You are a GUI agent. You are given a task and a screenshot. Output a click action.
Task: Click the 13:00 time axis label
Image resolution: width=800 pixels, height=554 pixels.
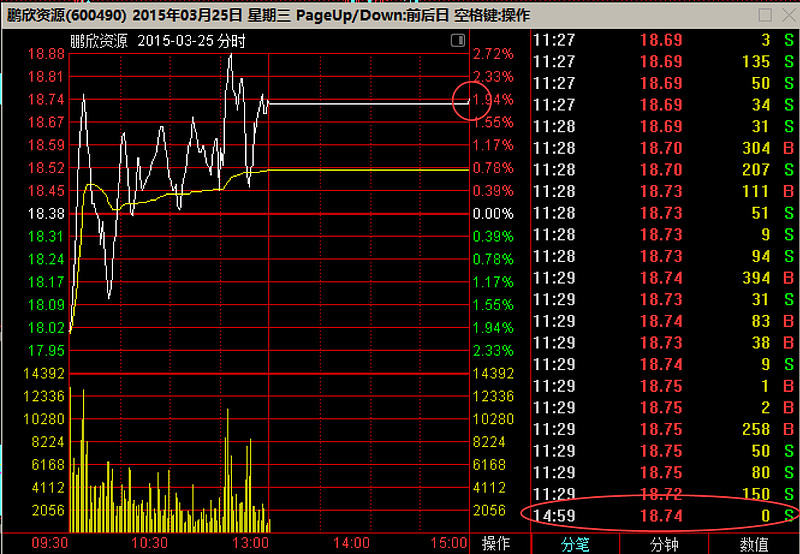250,542
